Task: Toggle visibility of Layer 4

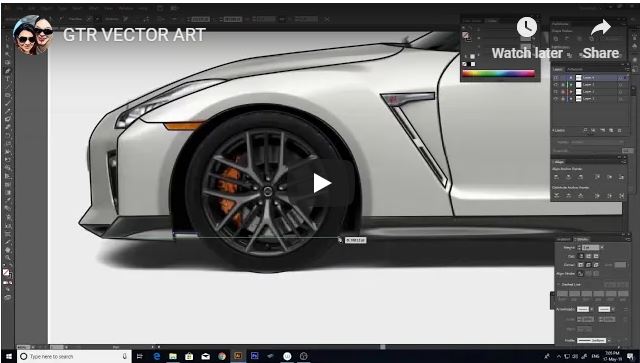Action: click(x=556, y=77)
